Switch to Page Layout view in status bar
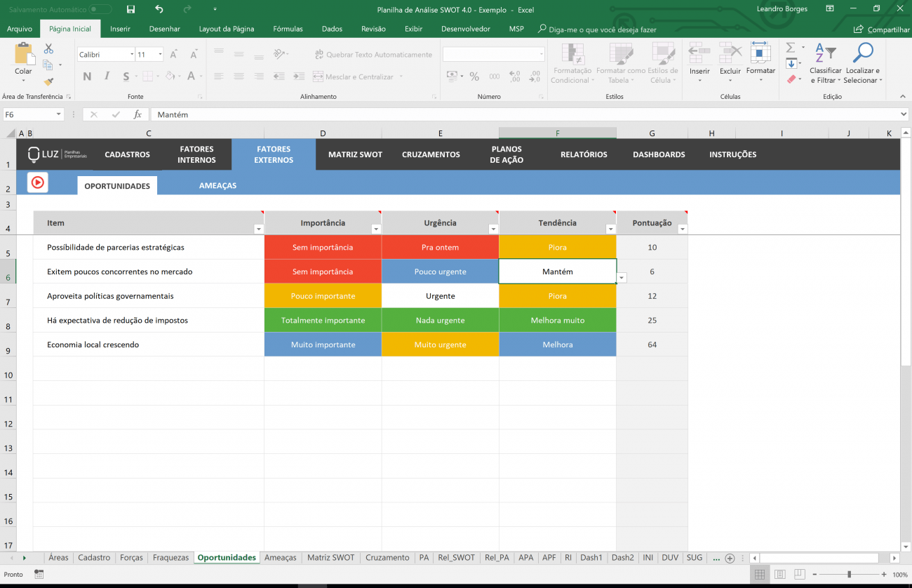The height and width of the screenshot is (588, 912). 779,574
